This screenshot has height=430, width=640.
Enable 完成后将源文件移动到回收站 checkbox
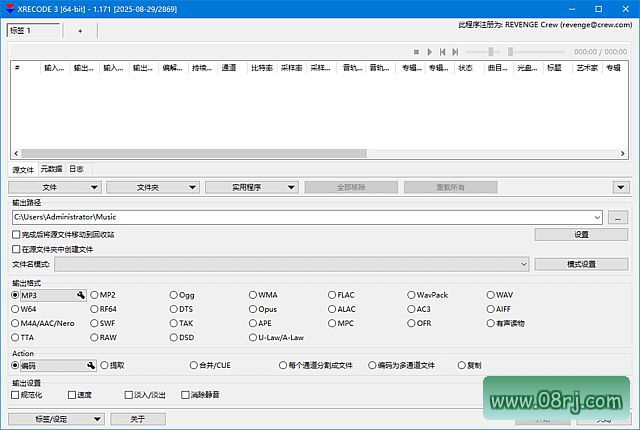16,234
